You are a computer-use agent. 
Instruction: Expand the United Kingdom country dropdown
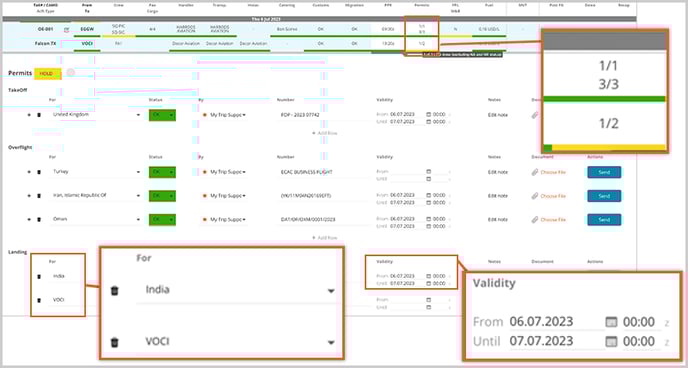pyautogui.click(x=139, y=115)
